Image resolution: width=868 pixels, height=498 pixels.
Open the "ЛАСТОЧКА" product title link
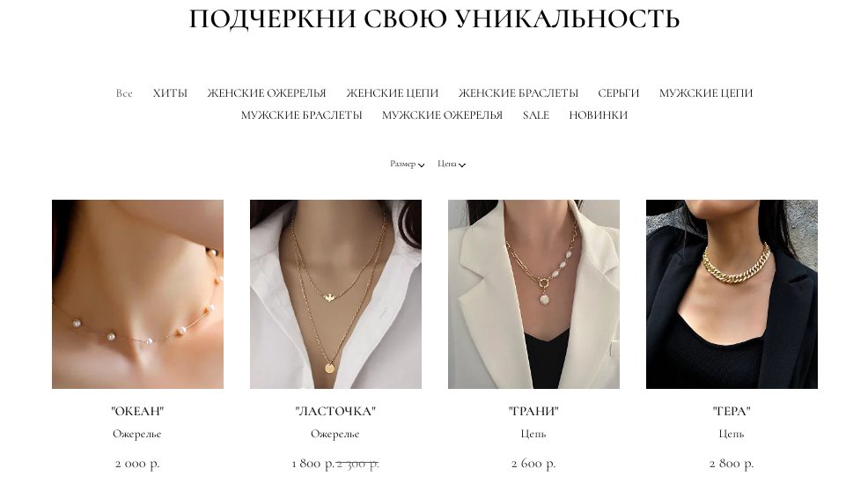pyautogui.click(x=335, y=411)
